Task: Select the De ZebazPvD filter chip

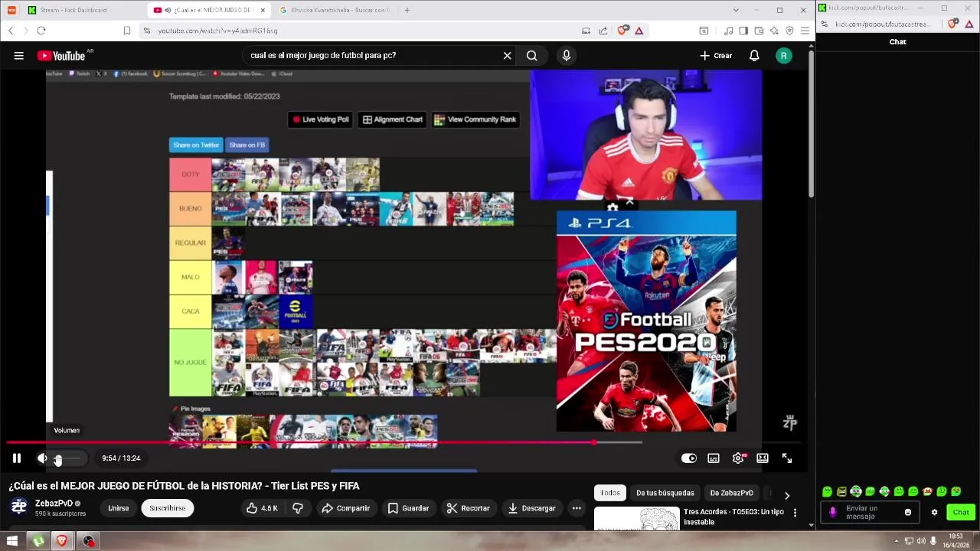Action: click(x=732, y=493)
